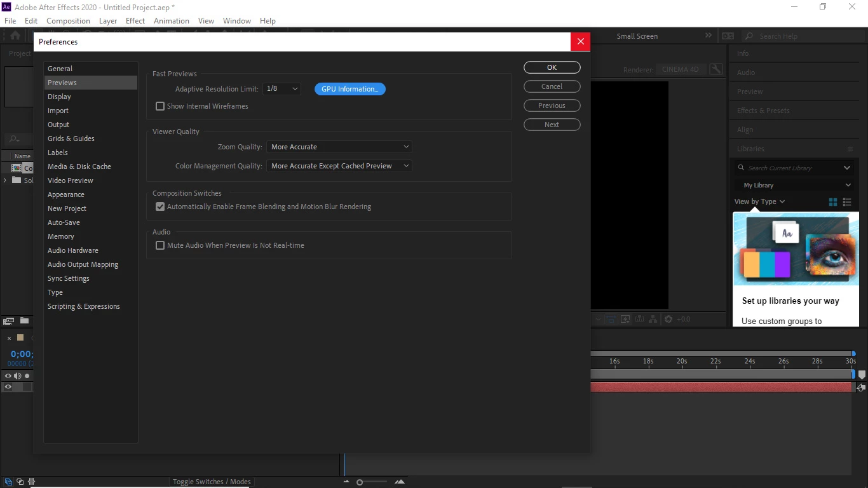868x488 pixels.
Task: Select Media & Disk Cache category
Action: [x=91, y=166]
